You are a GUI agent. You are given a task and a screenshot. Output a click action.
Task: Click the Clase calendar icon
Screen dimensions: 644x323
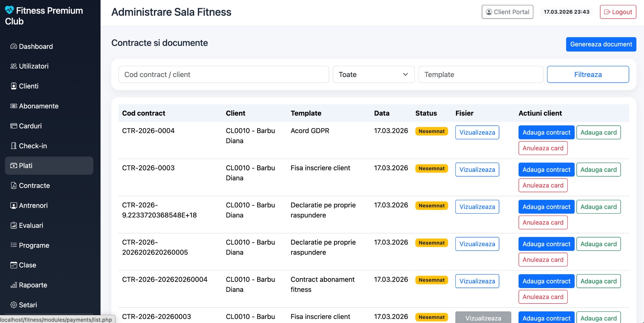[14, 265]
